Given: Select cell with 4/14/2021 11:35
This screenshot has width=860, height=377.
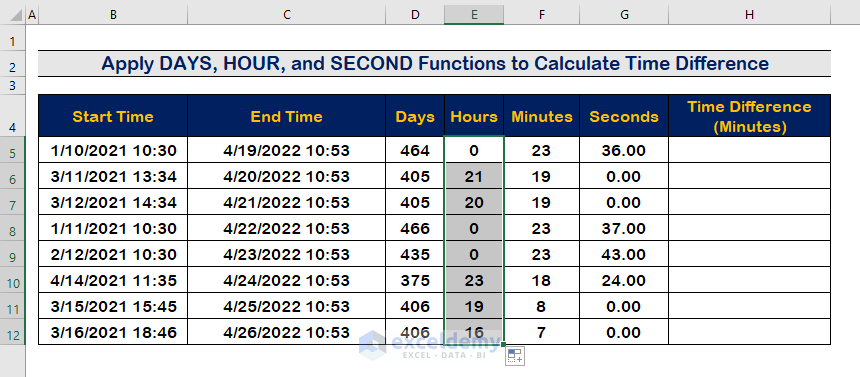Looking at the screenshot, I should pyautogui.click(x=113, y=280).
